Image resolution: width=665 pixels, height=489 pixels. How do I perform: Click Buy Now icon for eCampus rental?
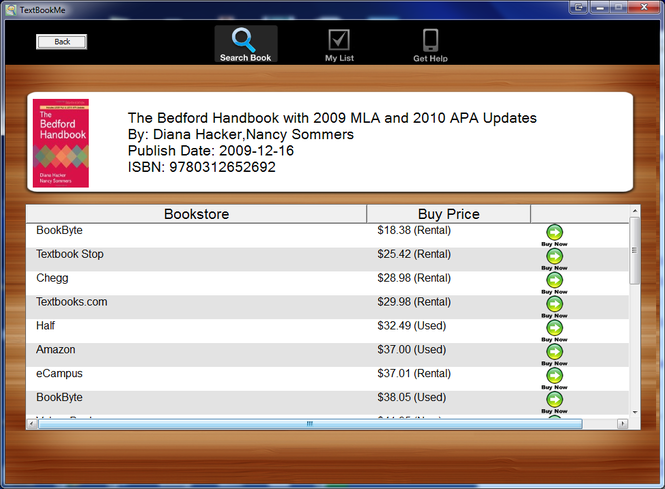(554, 376)
